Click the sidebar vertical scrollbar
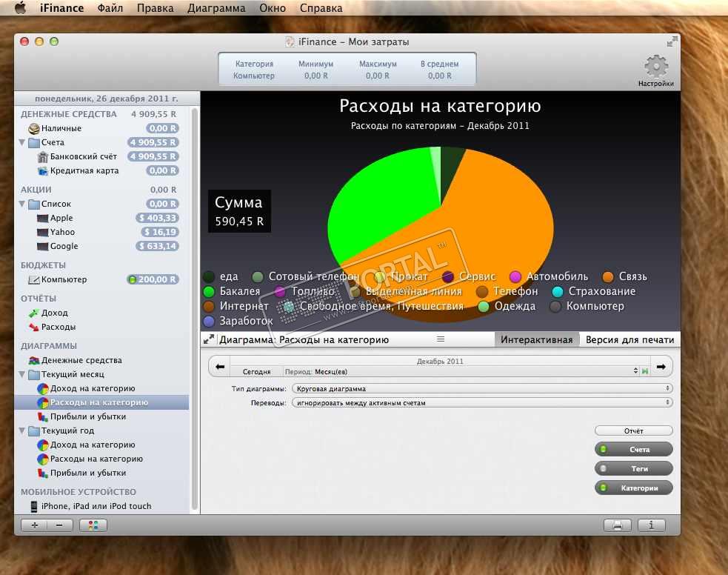 (195, 309)
